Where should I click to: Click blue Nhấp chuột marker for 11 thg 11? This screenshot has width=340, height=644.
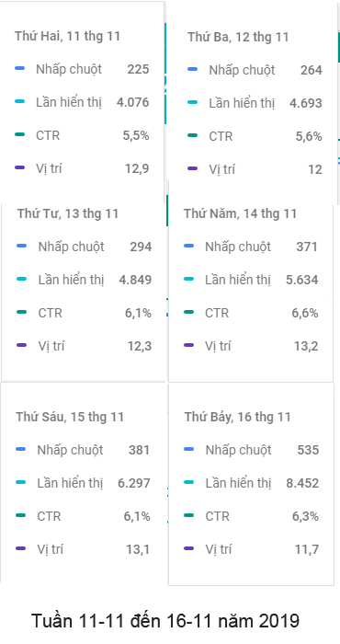[19, 69]
